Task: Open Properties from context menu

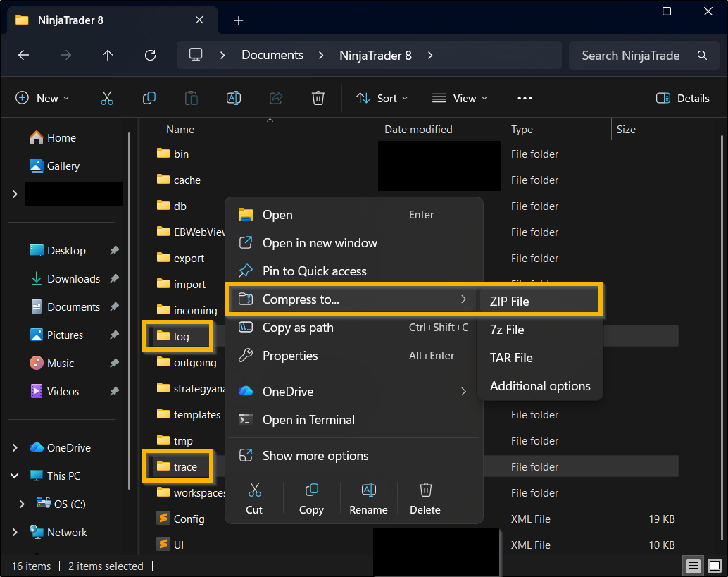Action: [x=353, y=356]
